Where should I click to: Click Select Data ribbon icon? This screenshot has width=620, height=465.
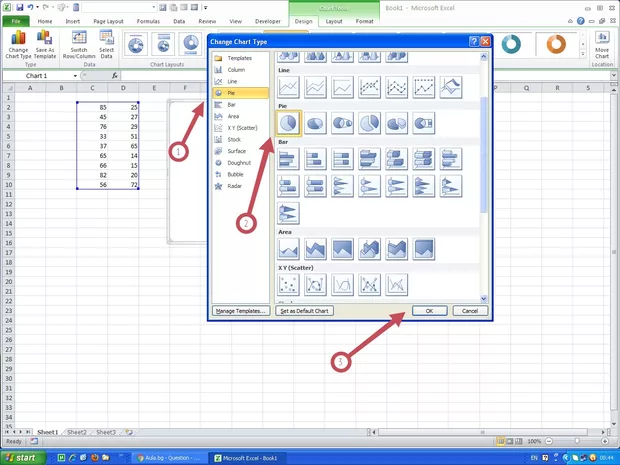point(106,45)
